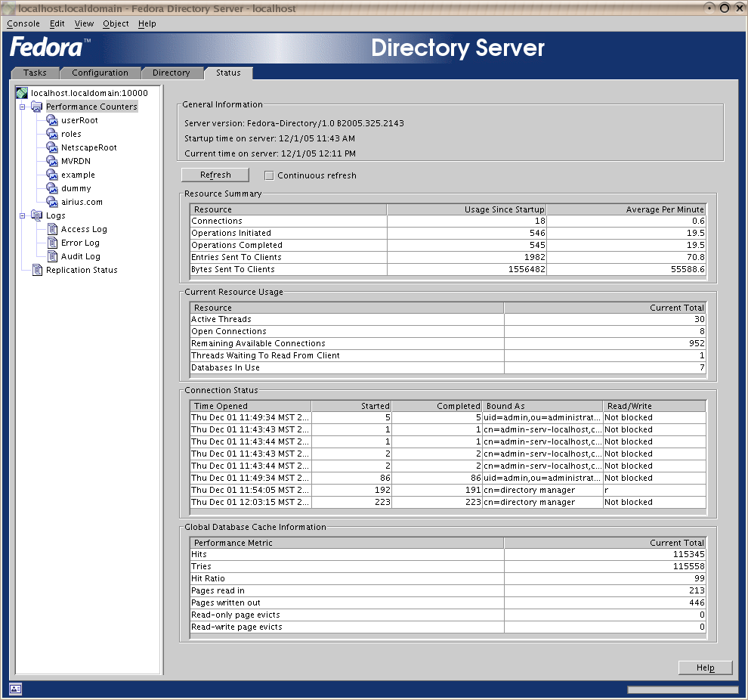748x700 pixels.
Task: Select the Pages written out row
Action: (447, 602)
